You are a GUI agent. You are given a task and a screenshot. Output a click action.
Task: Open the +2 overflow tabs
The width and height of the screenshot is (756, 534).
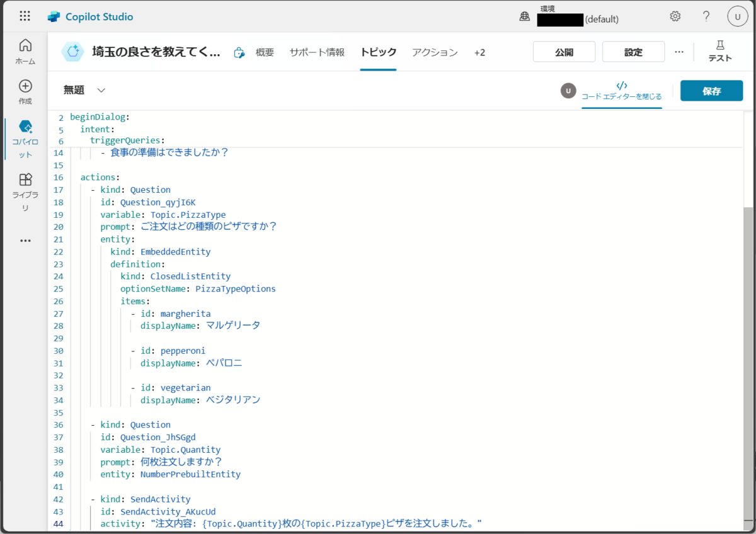point(479,53)
